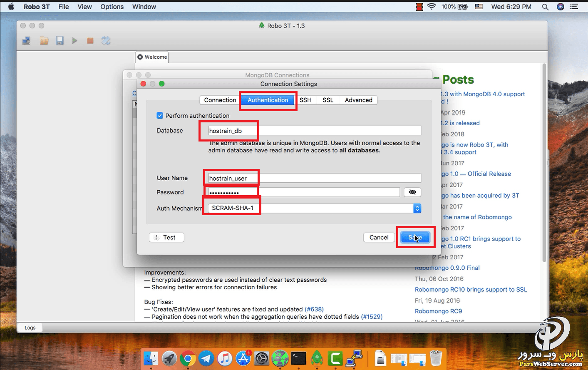
Task: Close the Welcome tab
Action: tap(140, 57)
